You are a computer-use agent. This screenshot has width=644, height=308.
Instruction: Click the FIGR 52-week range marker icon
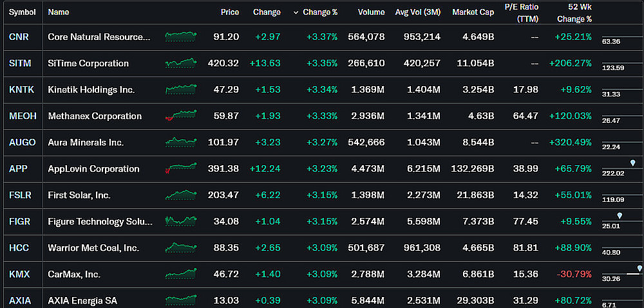620,215
